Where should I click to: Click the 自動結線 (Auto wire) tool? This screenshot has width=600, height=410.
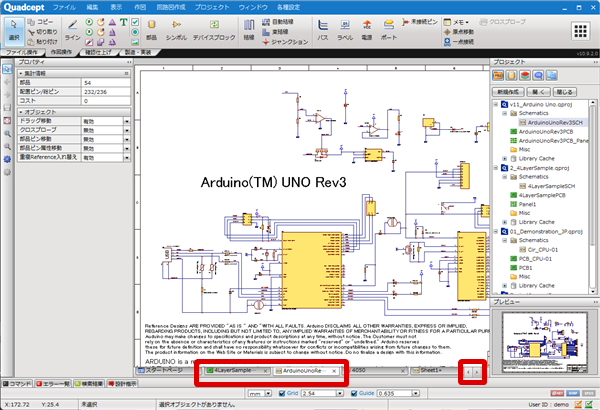(278, 22)
